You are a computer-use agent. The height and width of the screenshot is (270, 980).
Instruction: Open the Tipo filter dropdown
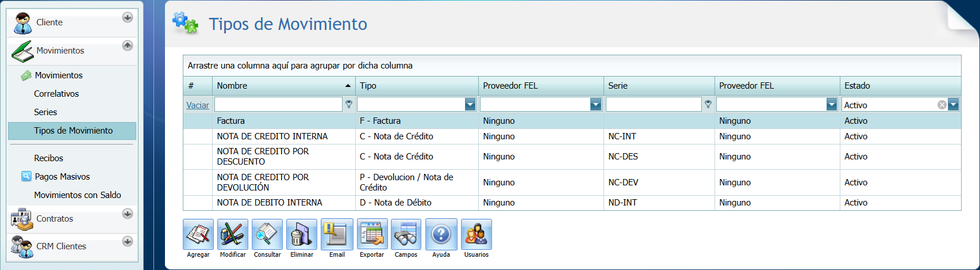[470, 104]
